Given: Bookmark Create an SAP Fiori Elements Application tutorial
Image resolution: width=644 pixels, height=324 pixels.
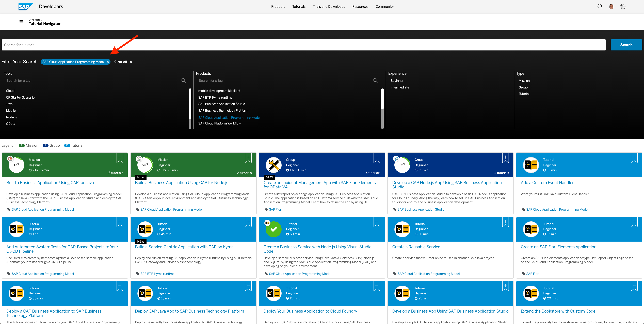Looking at the screenshot, I should [634, 222].
